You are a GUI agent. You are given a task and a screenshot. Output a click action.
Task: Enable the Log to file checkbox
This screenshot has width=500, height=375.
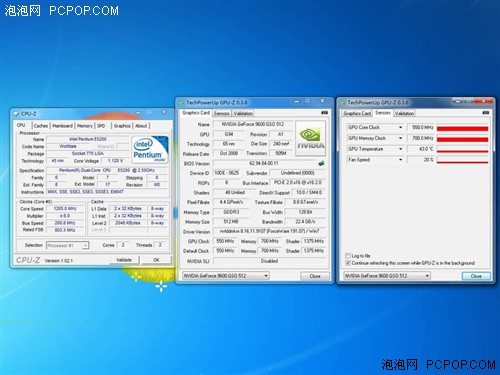click(348, 256)
